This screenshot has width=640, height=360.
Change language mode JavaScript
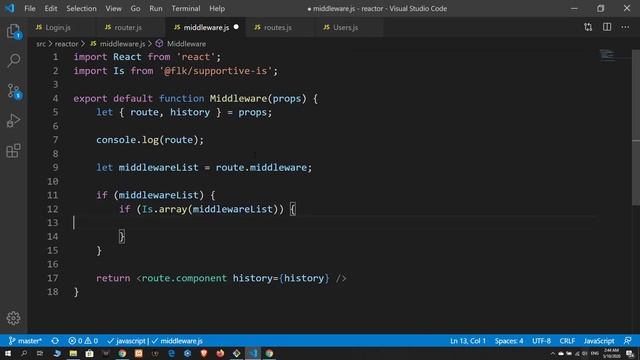[599, 341]
